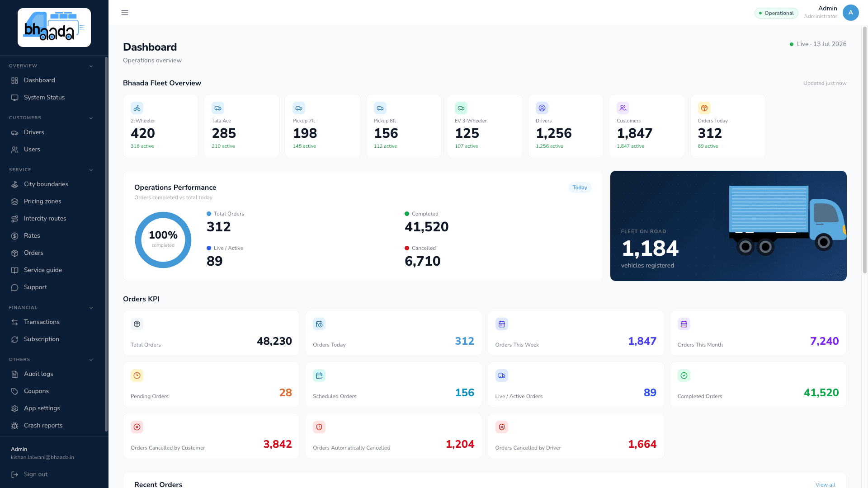Click View all for Recent Orders
Viewport: 868px width, 488px height.
(x=825, y=485)
